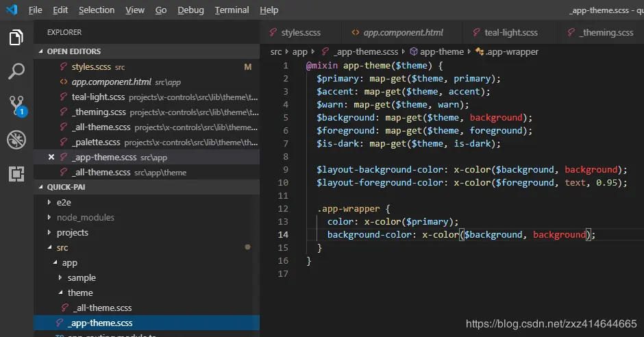Switch to the app.component.html tab
Screen dimensions: 644x337
[403, 32]
